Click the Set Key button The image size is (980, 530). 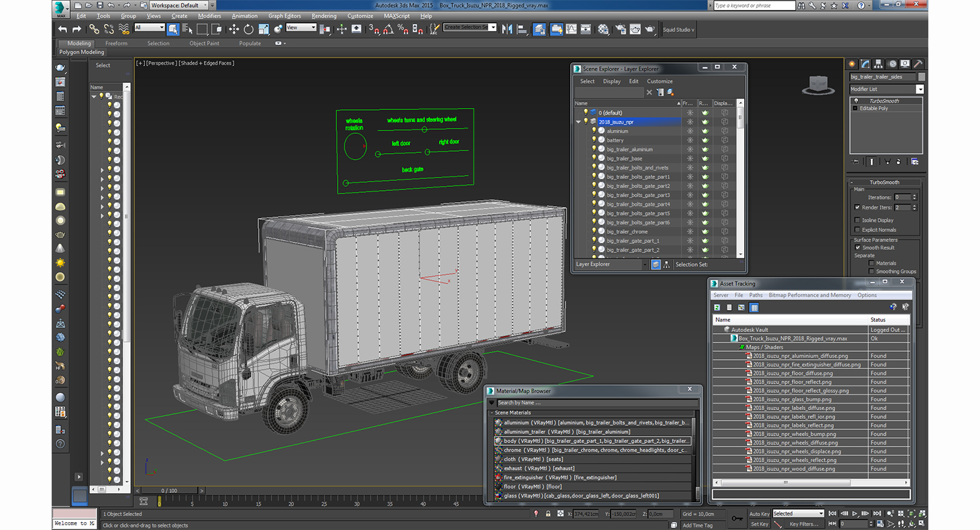759,524
